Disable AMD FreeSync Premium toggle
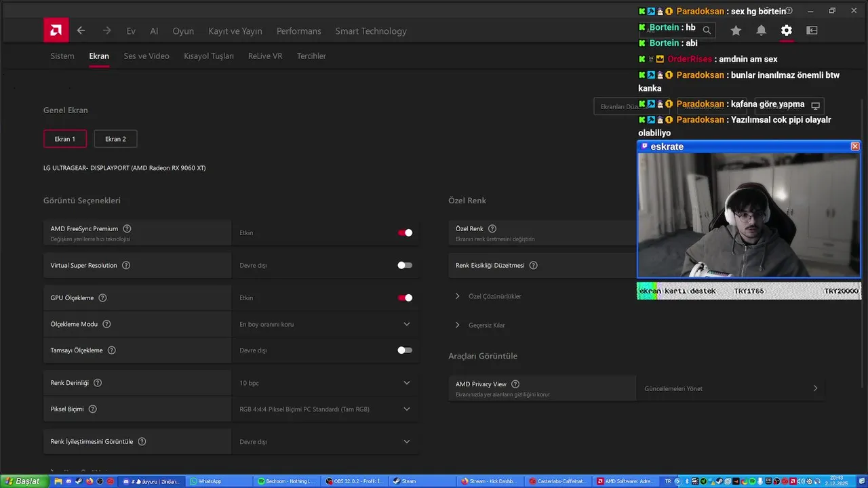The height and width of the screenshot is (488, 868). pyautogui.click(x=405, y=232)
